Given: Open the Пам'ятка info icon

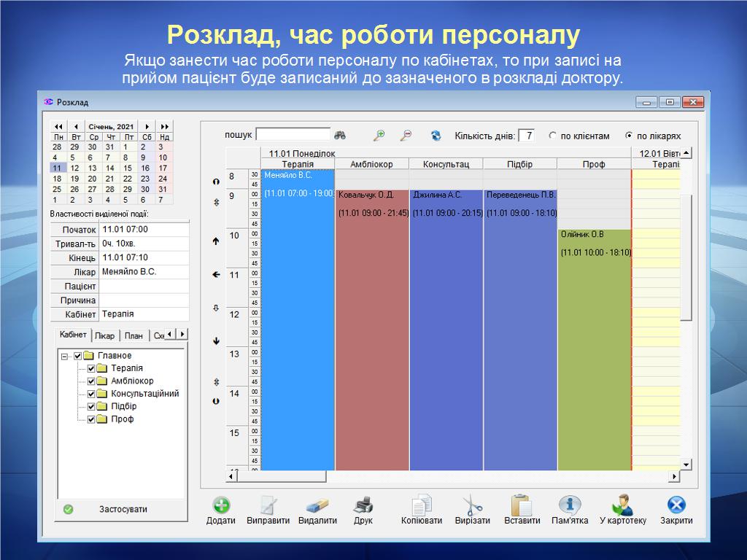Looking at the screenshot, I should tap(570, 505).
